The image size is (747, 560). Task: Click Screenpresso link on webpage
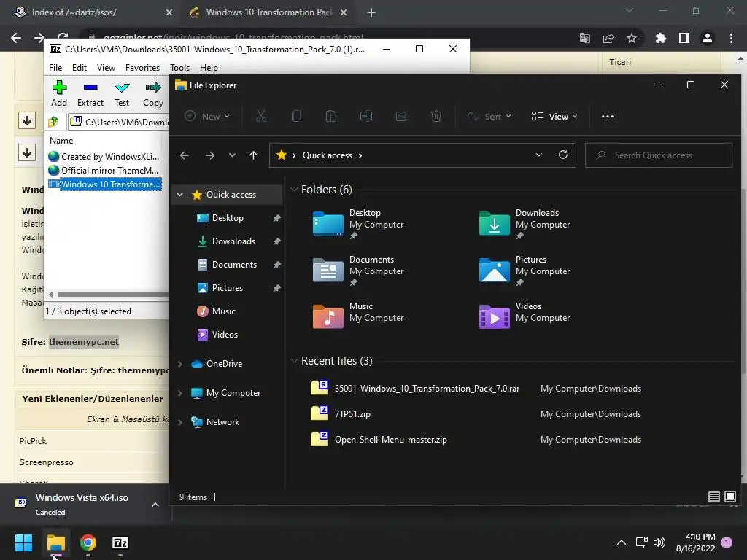click(46, 462)
